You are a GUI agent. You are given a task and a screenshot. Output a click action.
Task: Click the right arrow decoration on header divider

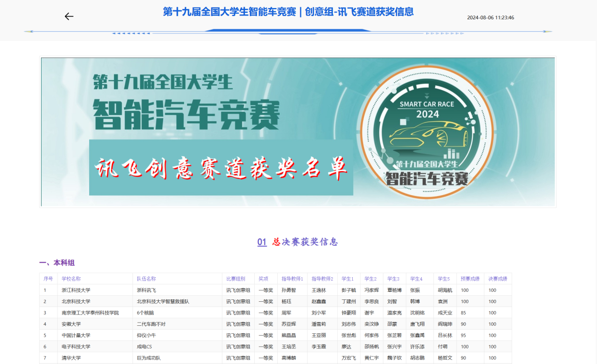(445, 33)
